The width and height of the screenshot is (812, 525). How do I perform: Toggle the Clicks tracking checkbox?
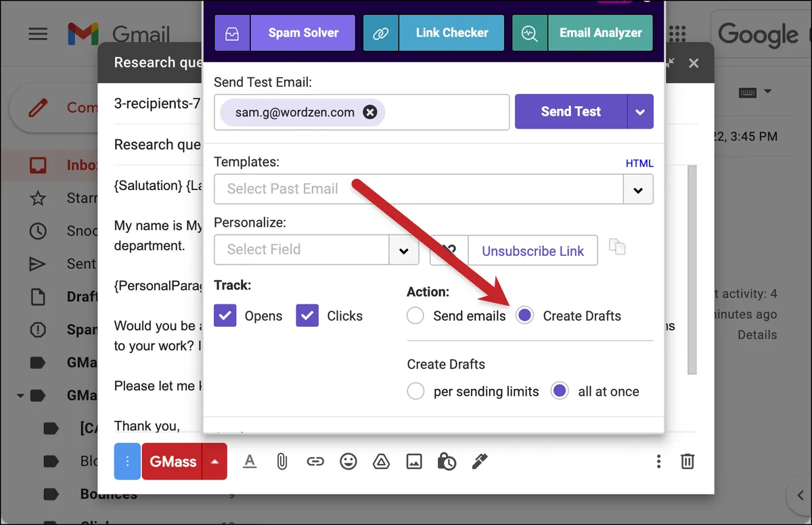(x=307, y=315)
